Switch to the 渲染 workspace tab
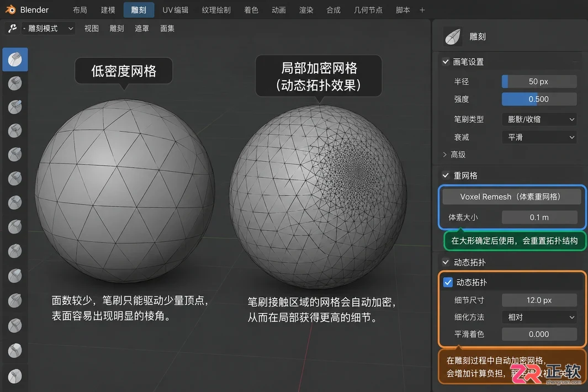 coord(306,10)
